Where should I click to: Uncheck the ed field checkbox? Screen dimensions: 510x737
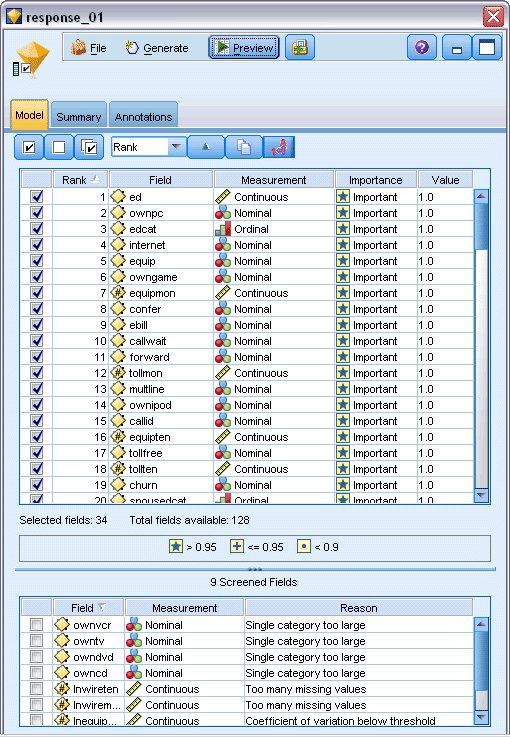[x=37, y=197]
